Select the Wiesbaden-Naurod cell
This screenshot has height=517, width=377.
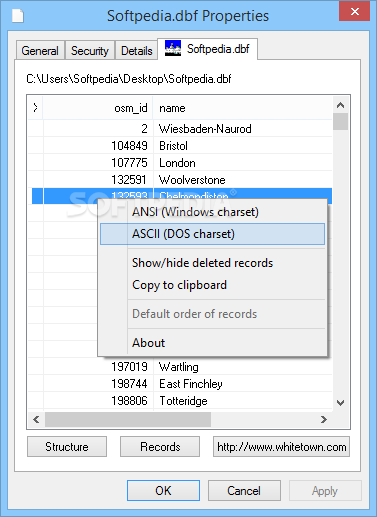(243, 129)
